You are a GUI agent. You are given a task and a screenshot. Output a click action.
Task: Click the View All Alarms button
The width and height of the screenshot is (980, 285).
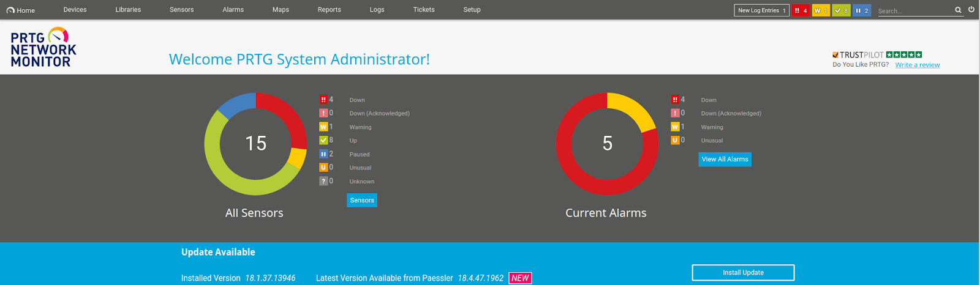[725, 160]
